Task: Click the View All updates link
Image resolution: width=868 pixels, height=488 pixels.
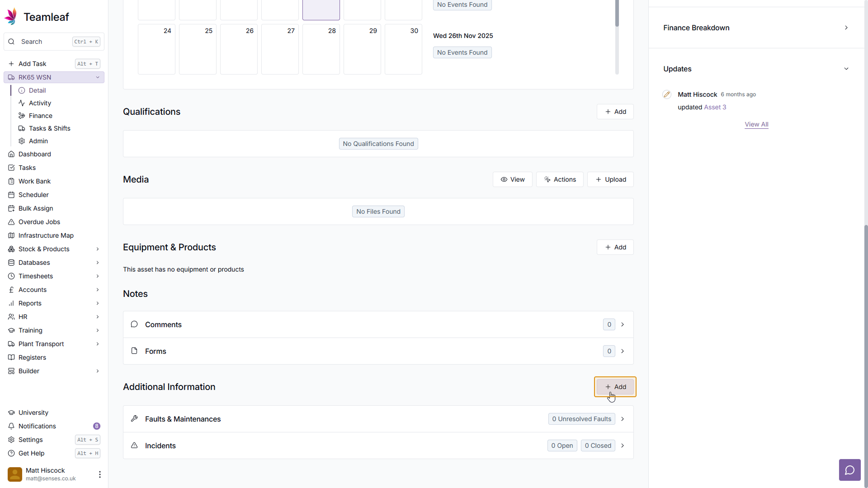Action: pyautogui.click(x=756, y=124)
